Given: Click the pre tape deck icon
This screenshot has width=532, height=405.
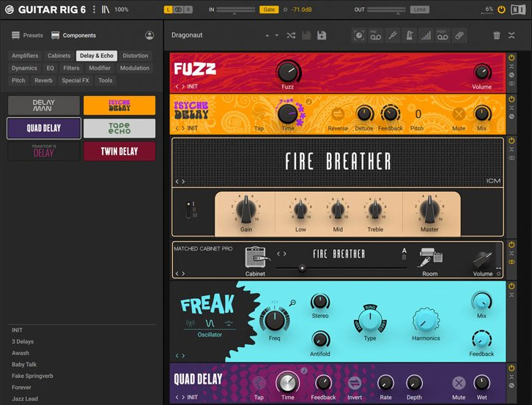Looking at the screenshot, I should click(376, 35).
